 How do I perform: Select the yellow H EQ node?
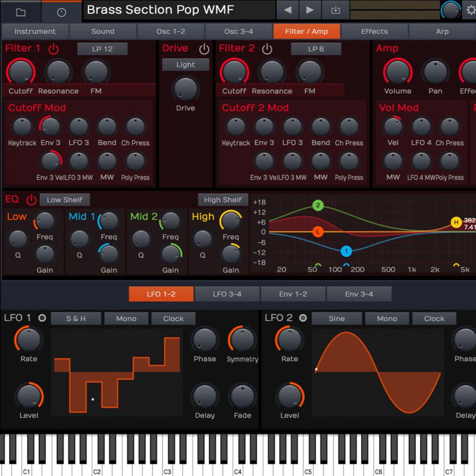pos(456,223)
